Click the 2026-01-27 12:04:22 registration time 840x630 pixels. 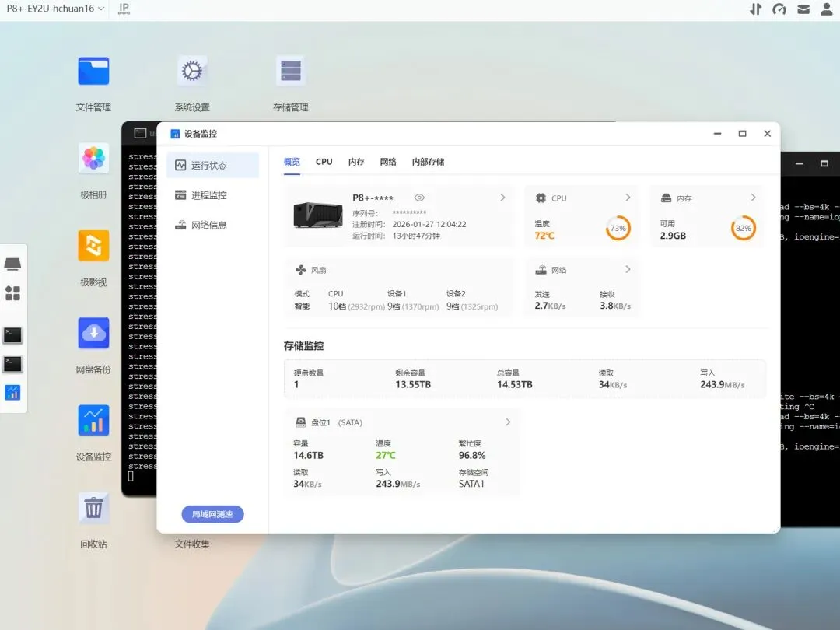point(429,225)
